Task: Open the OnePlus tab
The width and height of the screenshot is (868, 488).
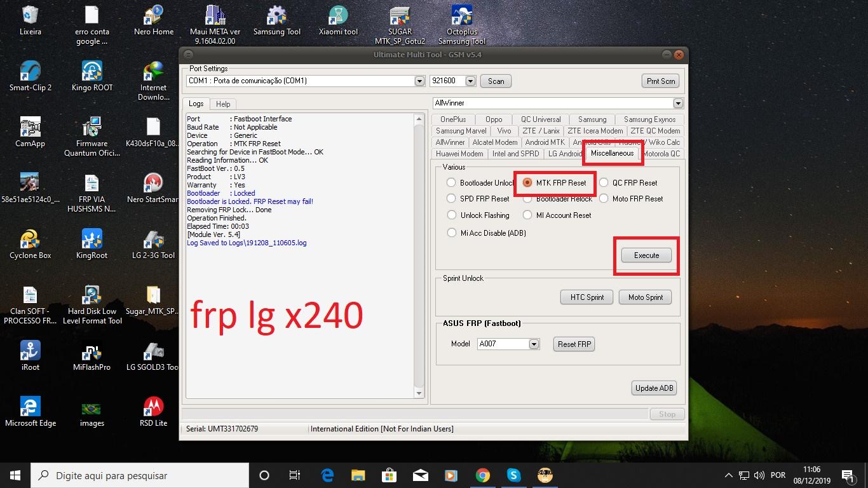Action: [x=453, y=119]
